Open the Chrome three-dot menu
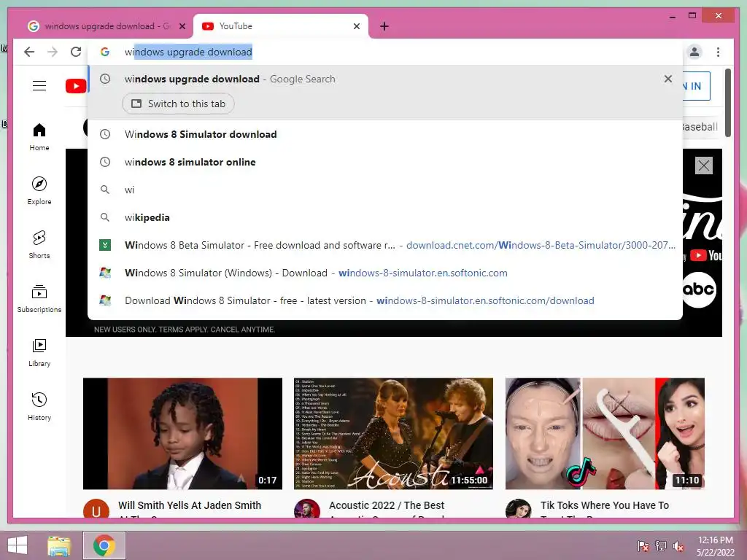 click(x=718, y=52)
